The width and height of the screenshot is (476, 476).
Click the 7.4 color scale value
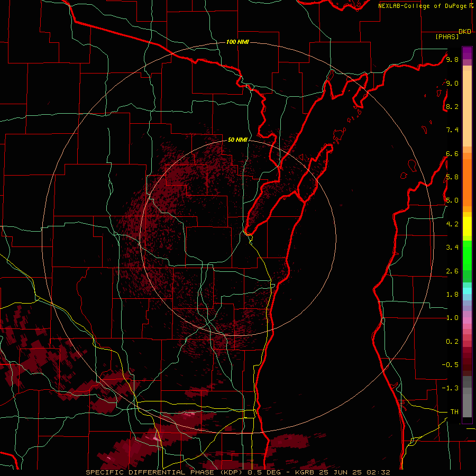[x=452, y=130]
